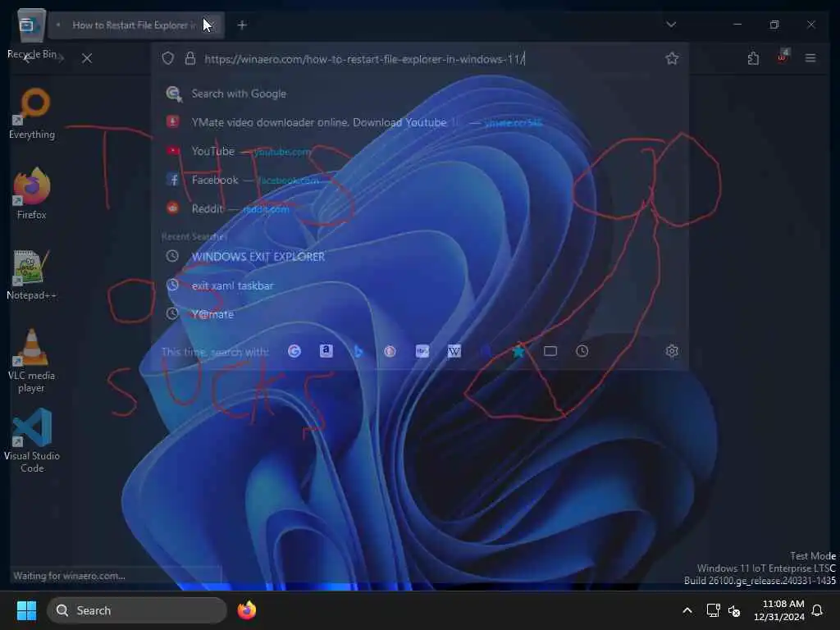
Task: Click the Firefox icon on taskbar
Action: (x=246, y=610)
